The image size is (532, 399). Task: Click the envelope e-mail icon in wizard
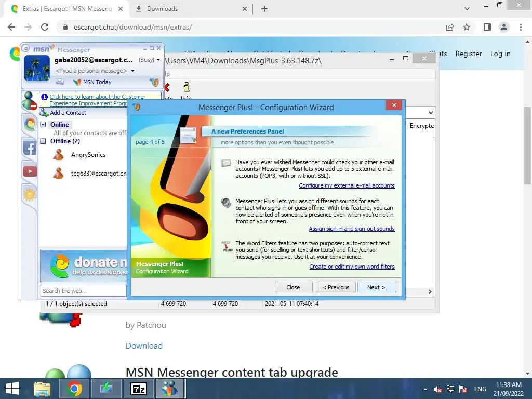coord(226,163)
